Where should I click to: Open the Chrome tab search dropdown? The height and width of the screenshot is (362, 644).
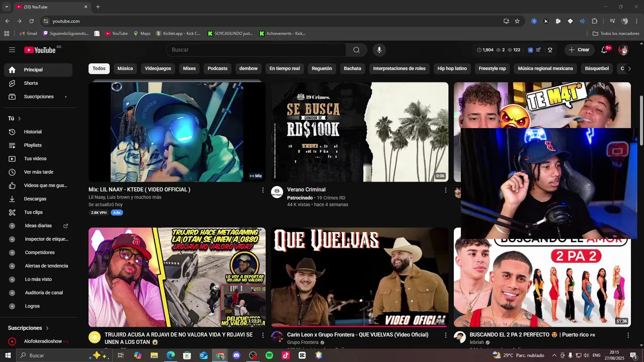pyautogui.click(x=7, y=7)
